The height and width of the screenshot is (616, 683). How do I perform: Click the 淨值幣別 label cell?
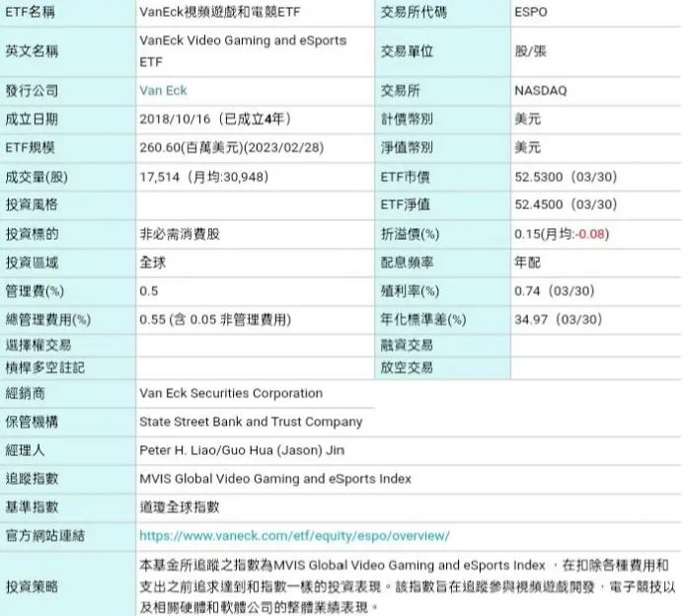442,148
